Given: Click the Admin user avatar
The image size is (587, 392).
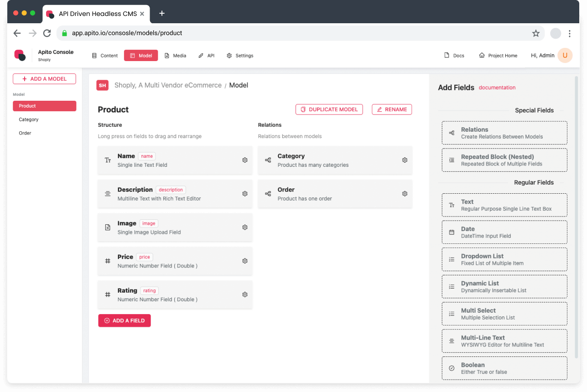Looking at the screenshot, I should [565, 56].
